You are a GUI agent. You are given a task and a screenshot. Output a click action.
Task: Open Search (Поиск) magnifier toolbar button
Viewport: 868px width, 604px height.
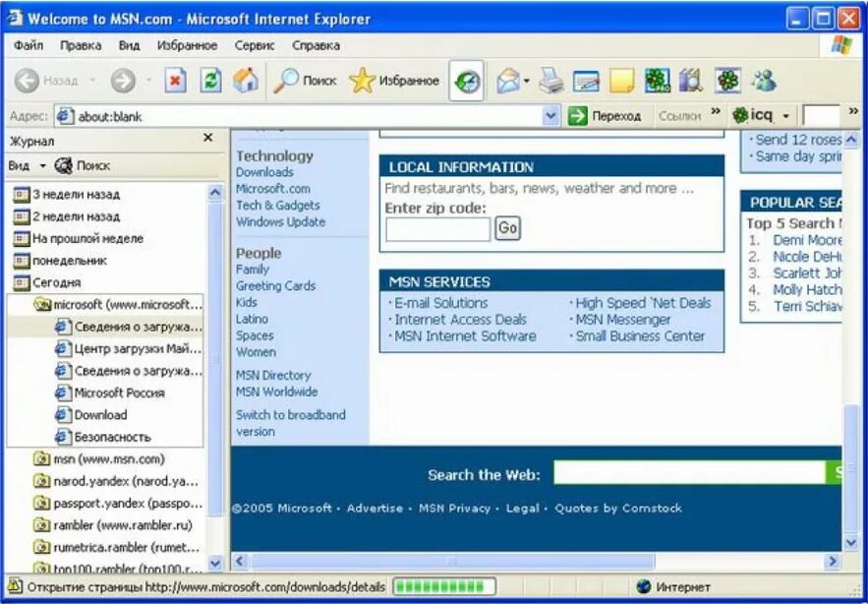pyautogui.click(x=305, y=81)
